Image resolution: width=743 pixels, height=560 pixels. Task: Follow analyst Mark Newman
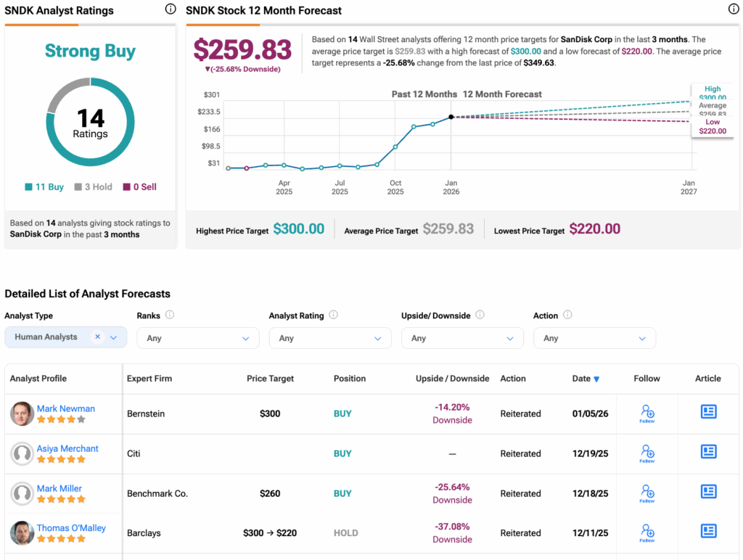click(647, 413)
